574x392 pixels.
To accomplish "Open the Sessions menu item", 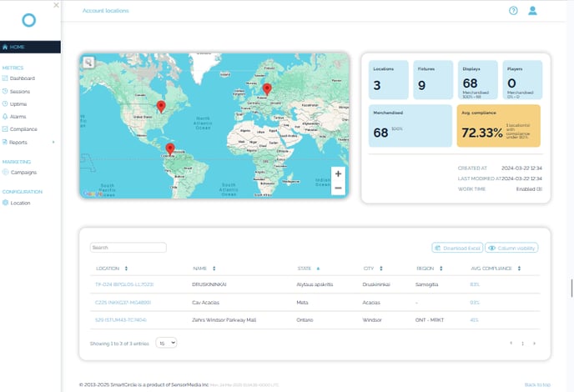I will pyautogui.click(x=20, y=92).
